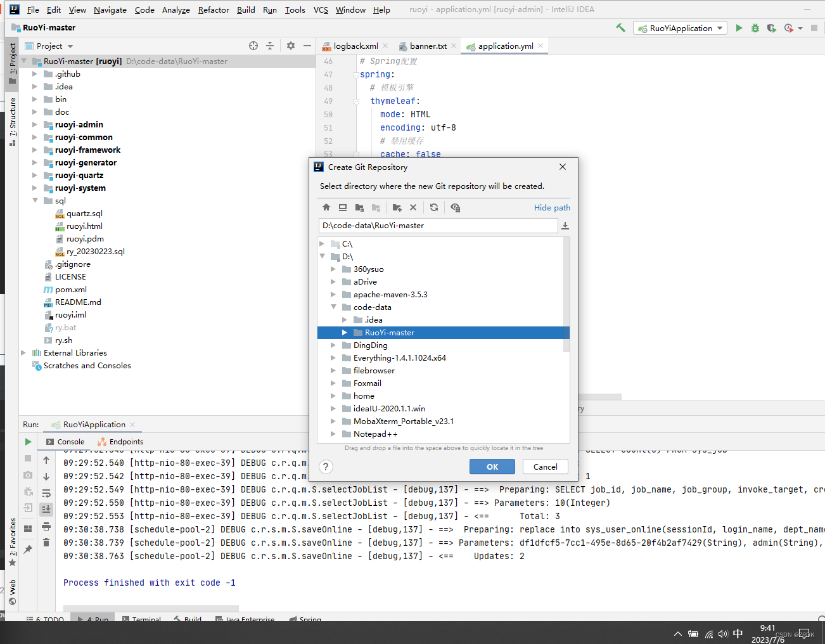Create a new folder in Git dialog
Image resolution: width=825 pixels, height=644 pixels.
point(397,207)
